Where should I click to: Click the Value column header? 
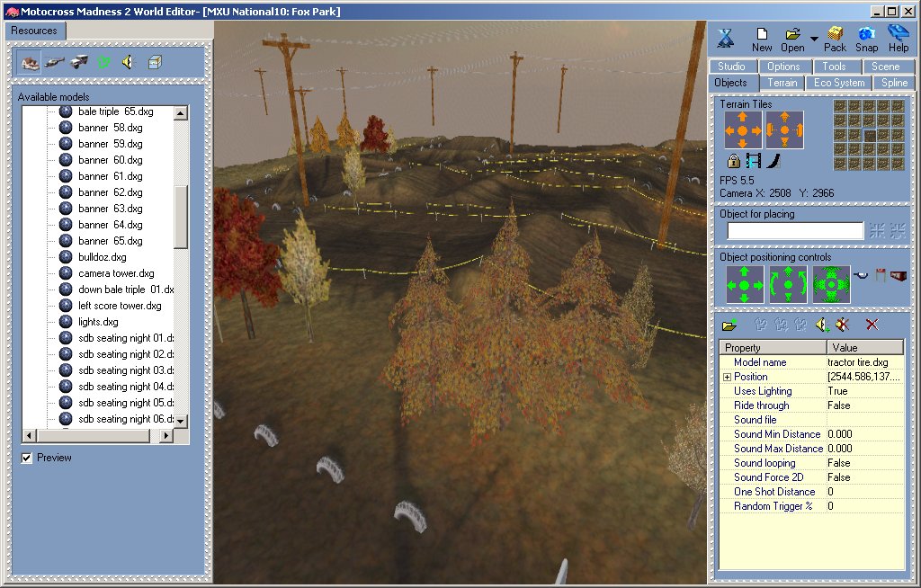tap(865, 348)
